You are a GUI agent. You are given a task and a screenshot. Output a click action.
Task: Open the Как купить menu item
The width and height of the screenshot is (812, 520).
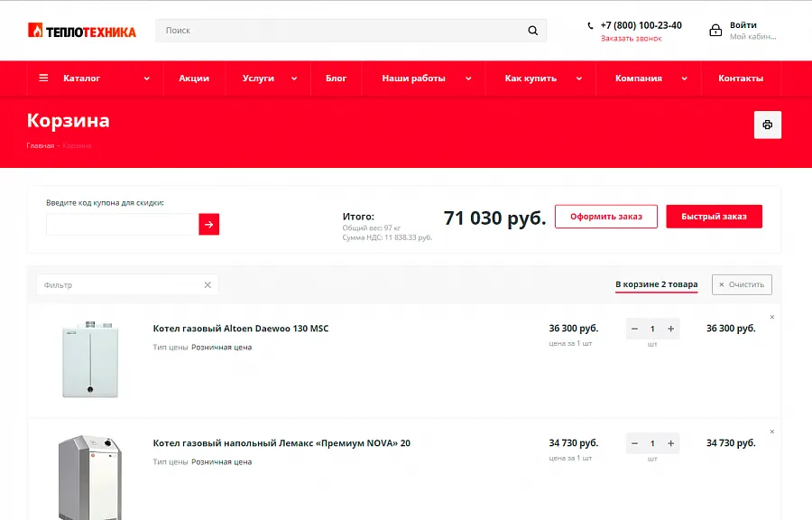531,79
